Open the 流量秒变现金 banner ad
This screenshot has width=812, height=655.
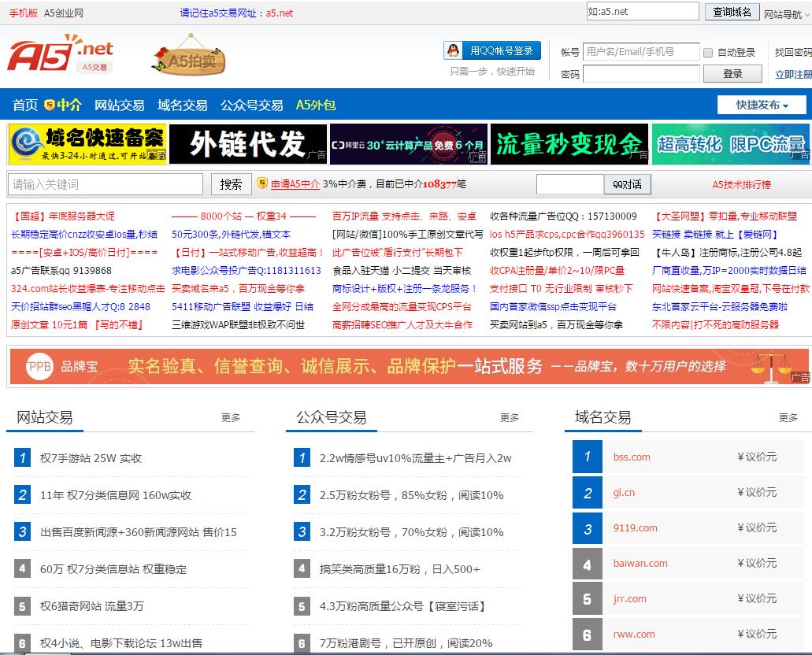click(x=569, y=144)
